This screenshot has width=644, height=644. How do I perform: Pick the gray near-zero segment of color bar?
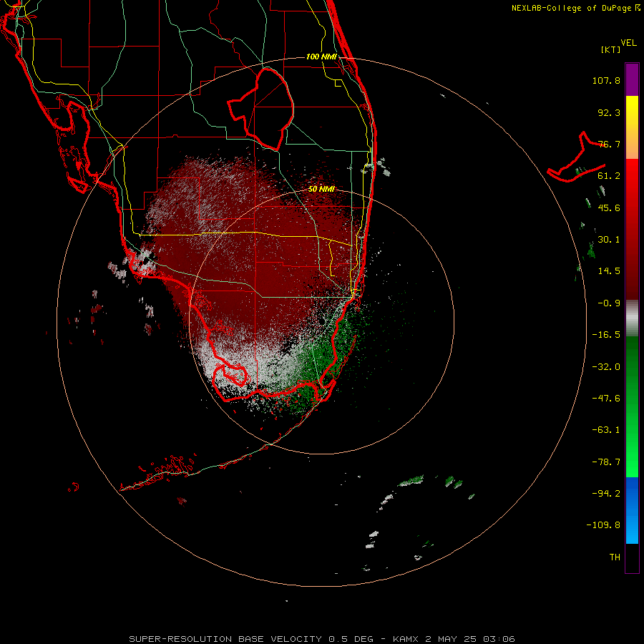point(632,318)
